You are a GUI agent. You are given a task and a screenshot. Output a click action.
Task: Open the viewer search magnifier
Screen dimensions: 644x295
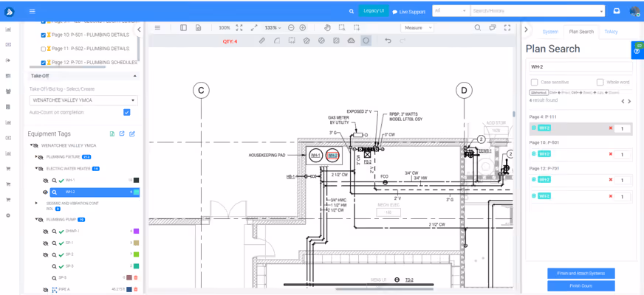click(478, 27)
